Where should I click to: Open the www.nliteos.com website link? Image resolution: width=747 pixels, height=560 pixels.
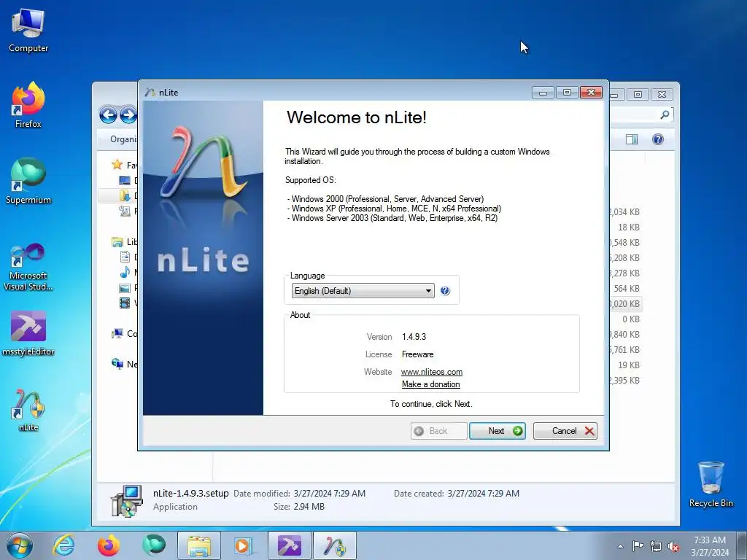432,372
